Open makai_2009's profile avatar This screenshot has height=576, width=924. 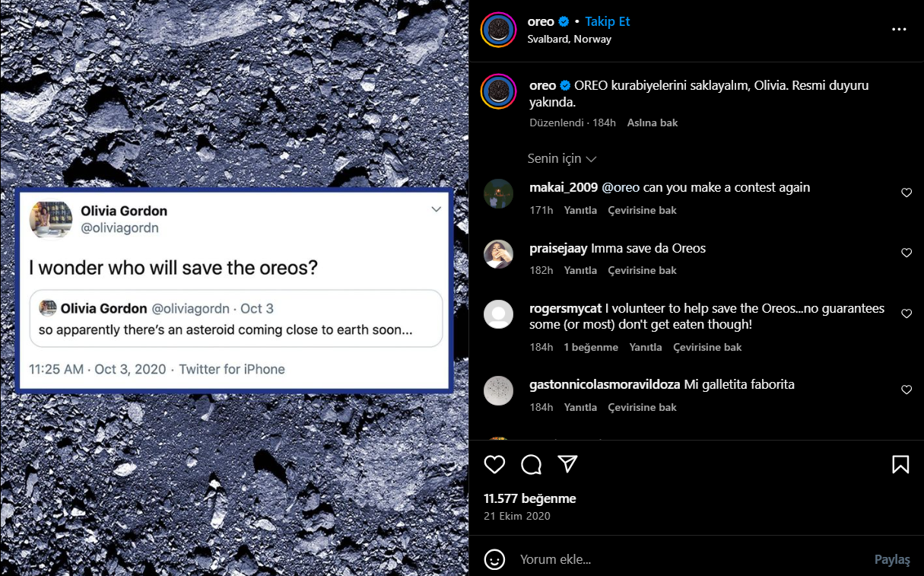[x=498, y=193]
